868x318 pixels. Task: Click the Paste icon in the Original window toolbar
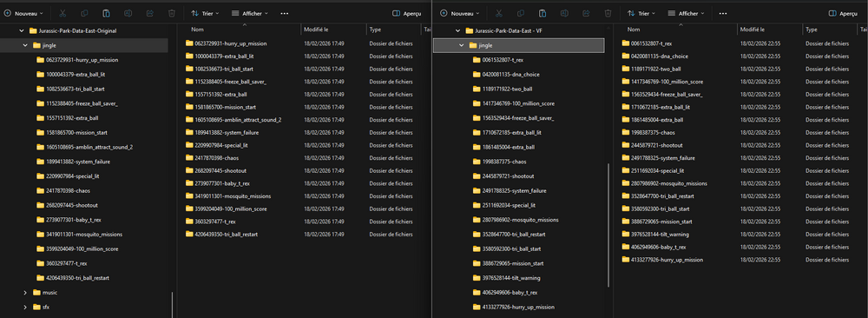[106, 13]
